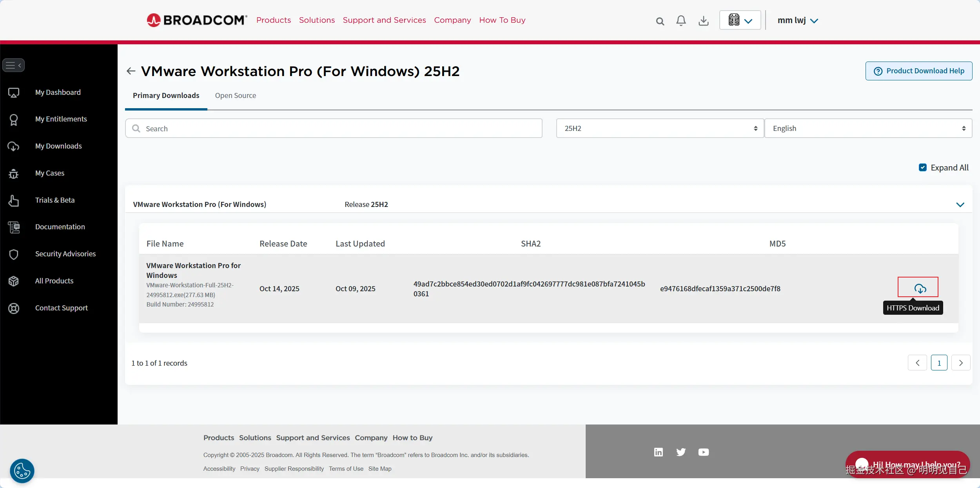Uncheck the Expand All checkbox
Image resolution: width=980 pixels, height=488 pixels.
point(923,167)
